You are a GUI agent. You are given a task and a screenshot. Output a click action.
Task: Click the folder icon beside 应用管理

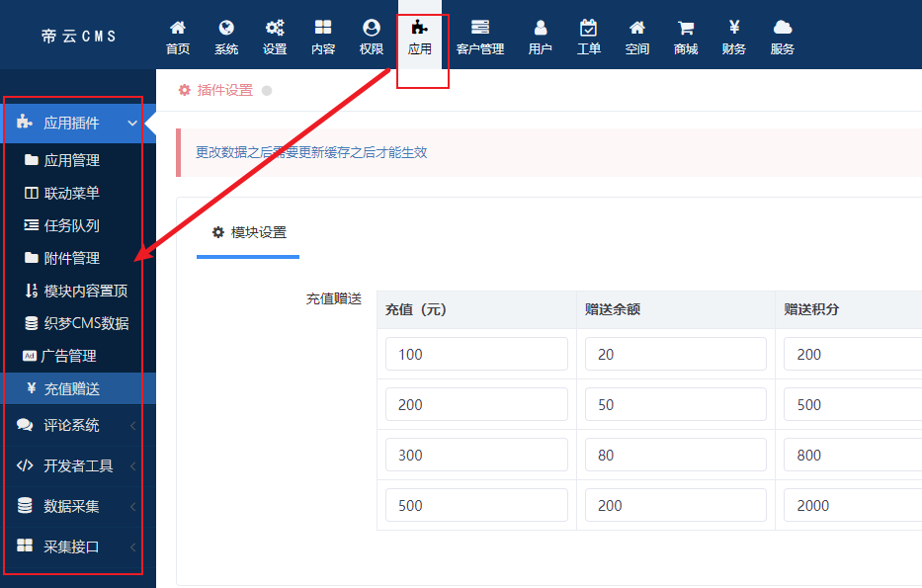point(32,159)
